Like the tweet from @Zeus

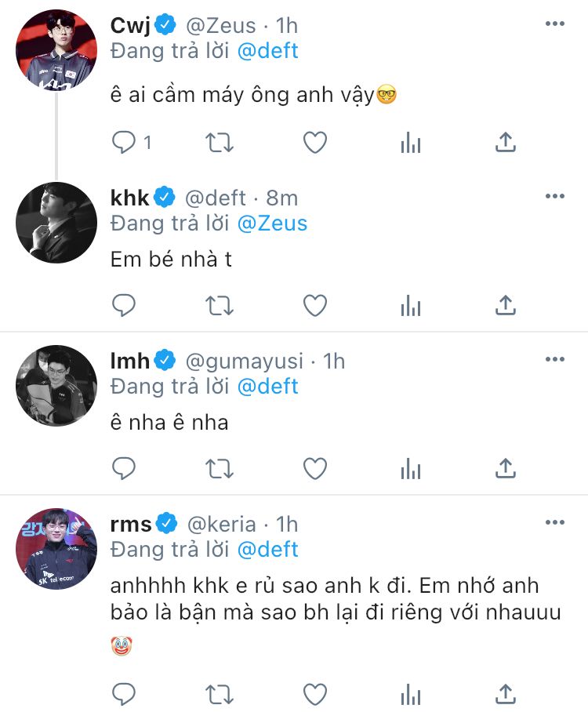(315, 142)
